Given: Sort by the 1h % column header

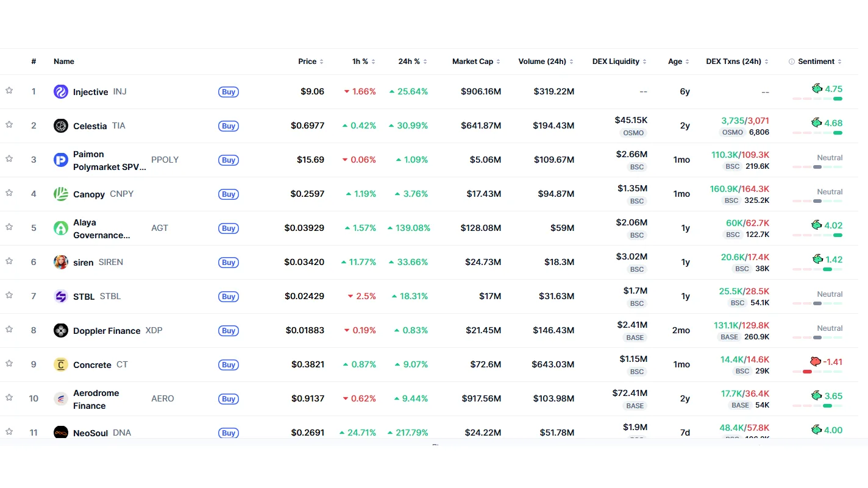Looking at the screenshot, I should pos(363,62).
